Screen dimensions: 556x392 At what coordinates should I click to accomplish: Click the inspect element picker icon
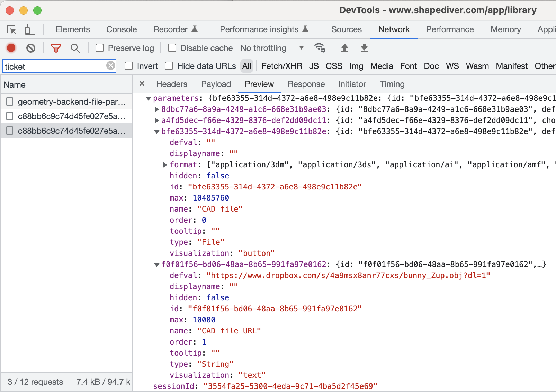11,30
